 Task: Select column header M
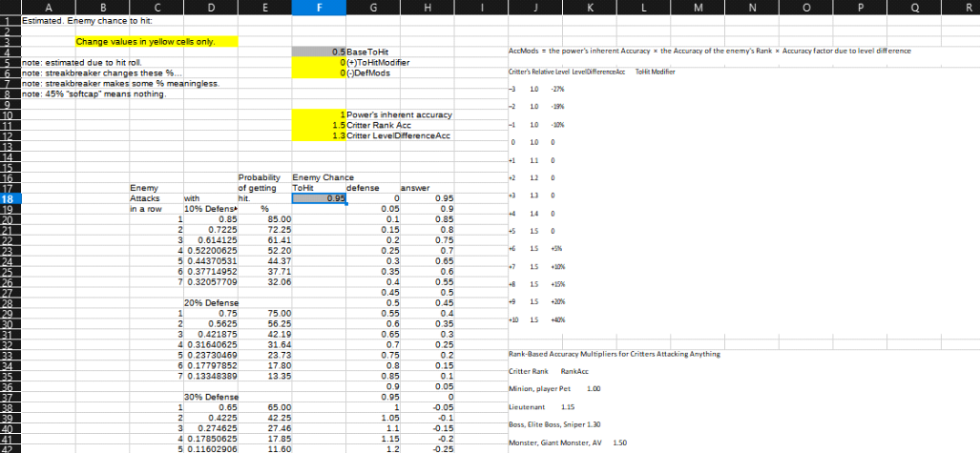[697, 8]
